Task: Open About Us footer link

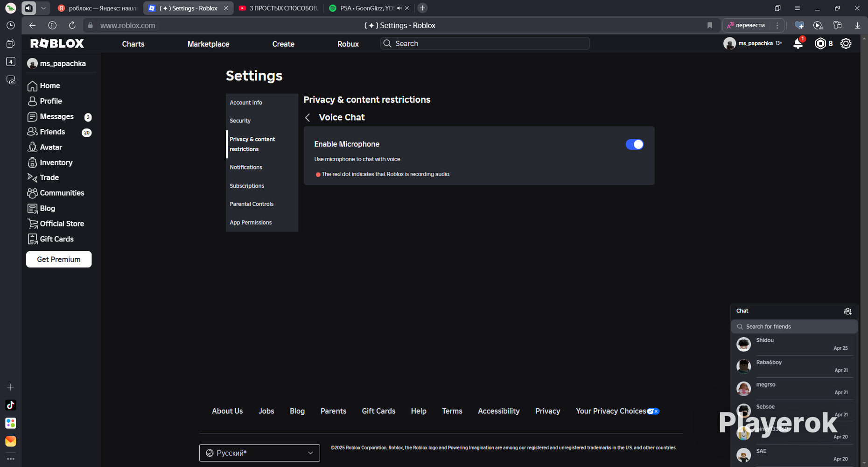Action: click(x=227, y=411)
